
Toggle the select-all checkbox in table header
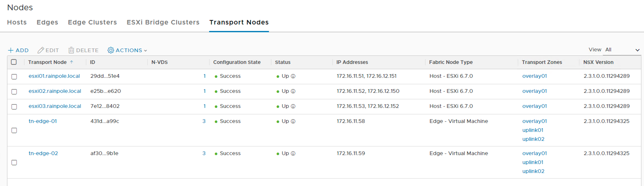tap(14, 62)
